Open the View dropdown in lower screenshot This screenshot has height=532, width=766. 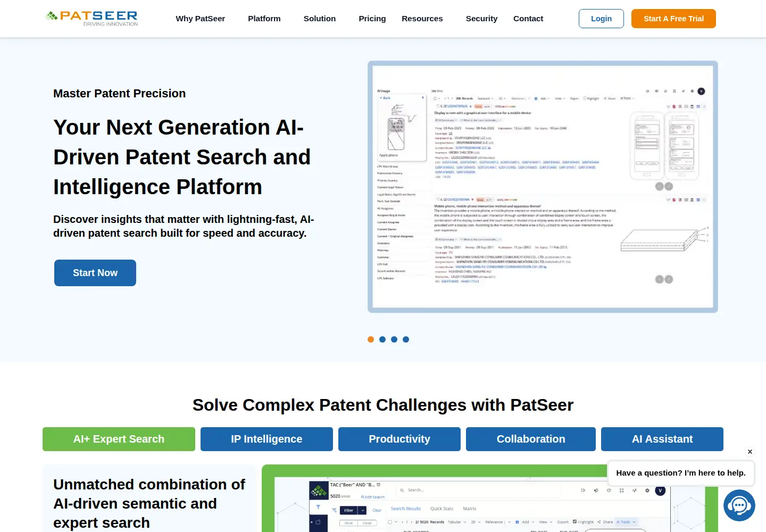[546, 522]
